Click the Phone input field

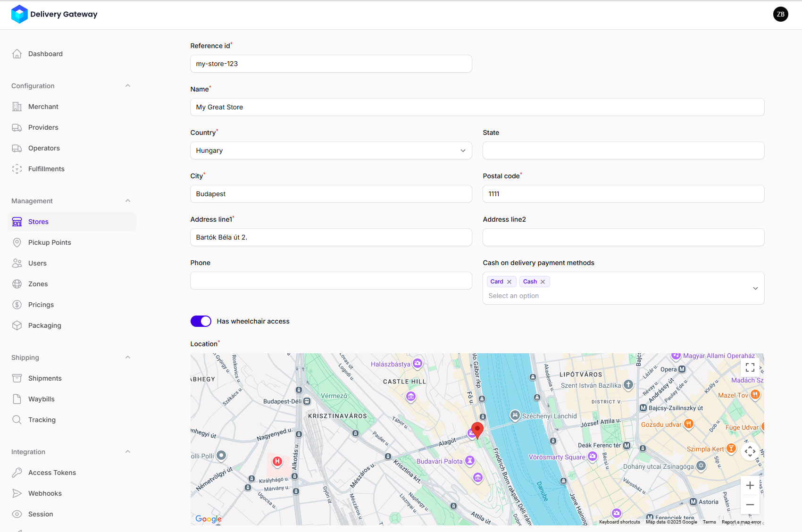pyautogui.click(x=331, y=281)
